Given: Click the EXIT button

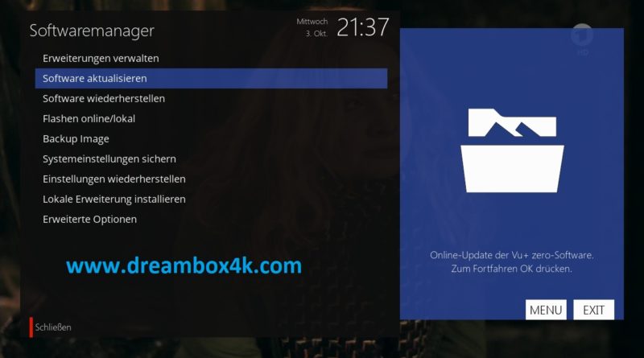Looking at the screenshot, I should [594, 310].
